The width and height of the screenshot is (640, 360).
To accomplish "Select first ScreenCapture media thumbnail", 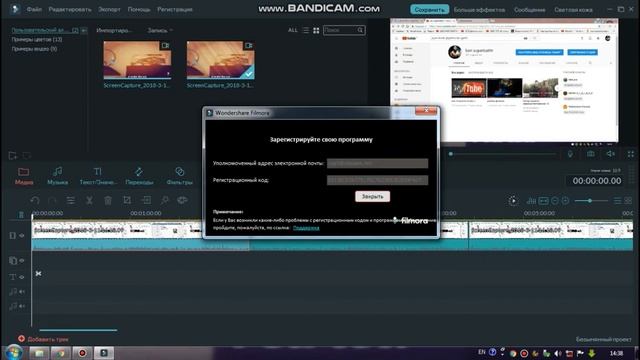I will click(137, 60).
